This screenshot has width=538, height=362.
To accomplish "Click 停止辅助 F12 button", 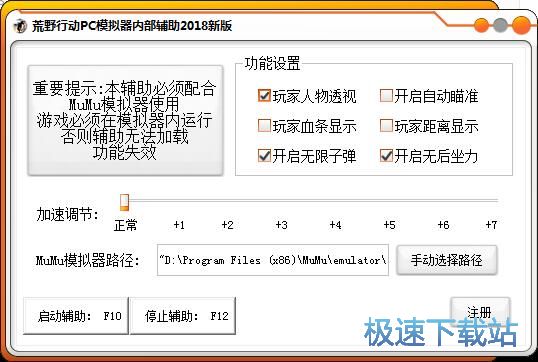I will (x=183, y=316).
